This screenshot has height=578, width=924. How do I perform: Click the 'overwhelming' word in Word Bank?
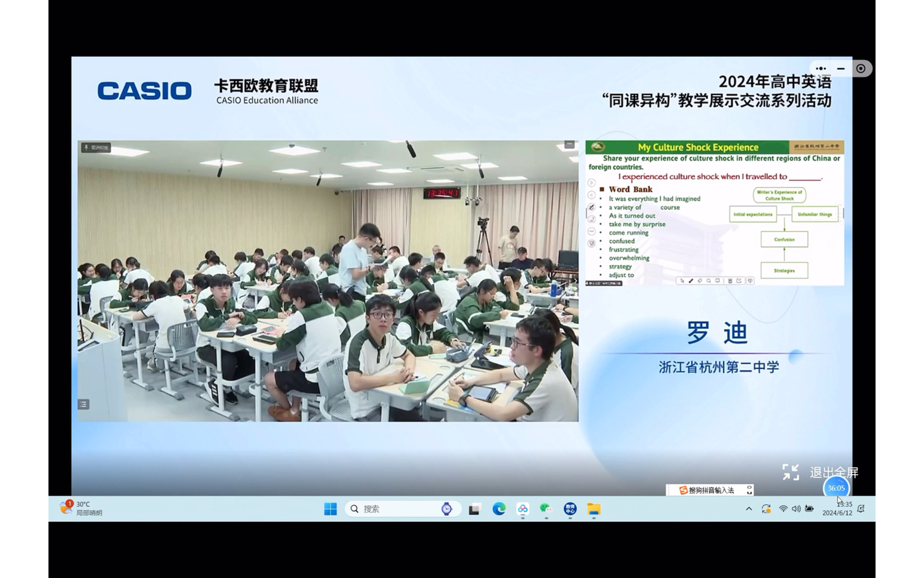point(629,258)
